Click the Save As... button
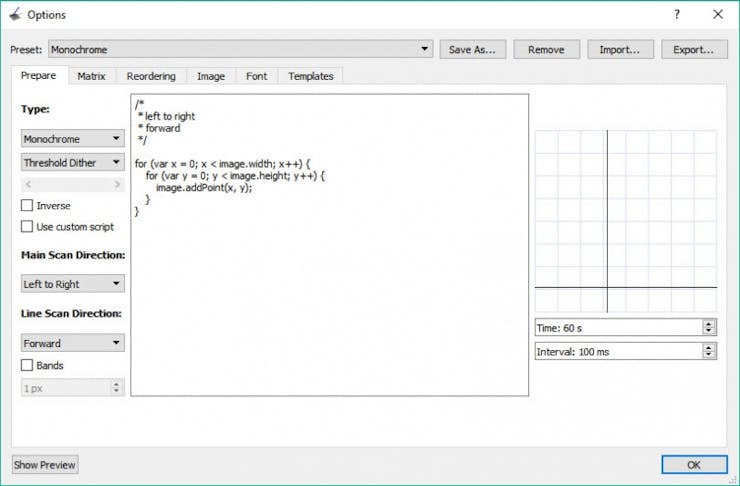The width and height of the screenshot is (740, 486). pyautogui.click(x=472, y=50)
